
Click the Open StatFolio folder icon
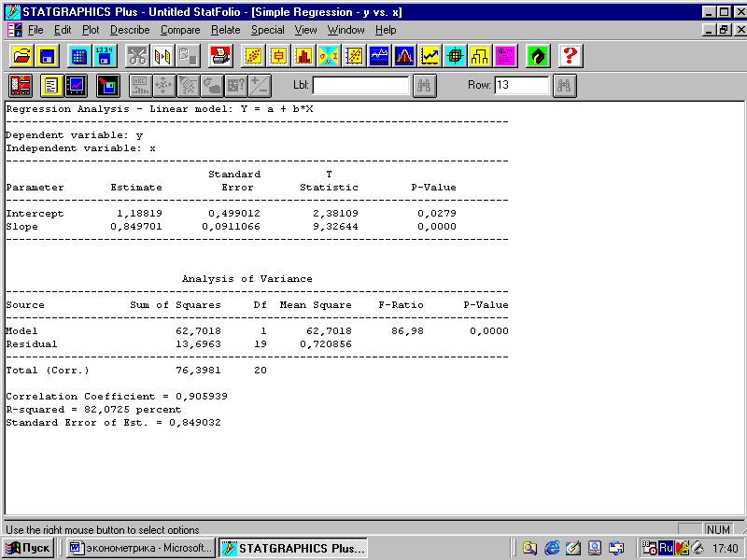tap(21, 56)
